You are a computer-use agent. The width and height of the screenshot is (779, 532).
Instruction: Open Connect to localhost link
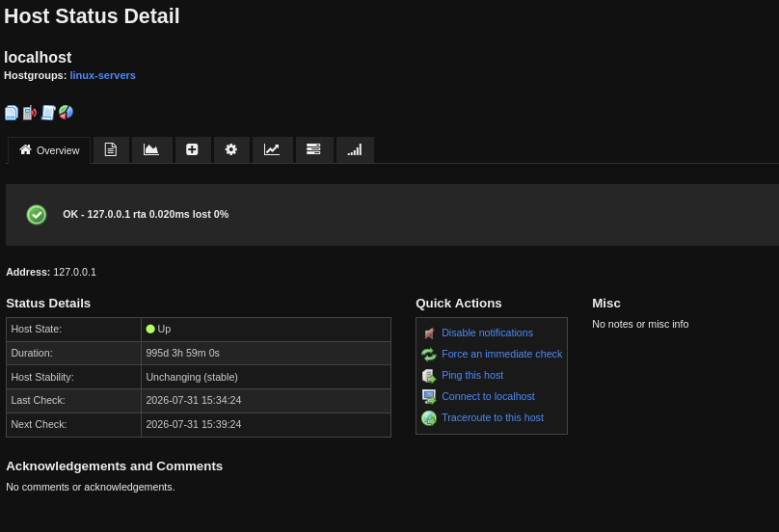(489, 396)
